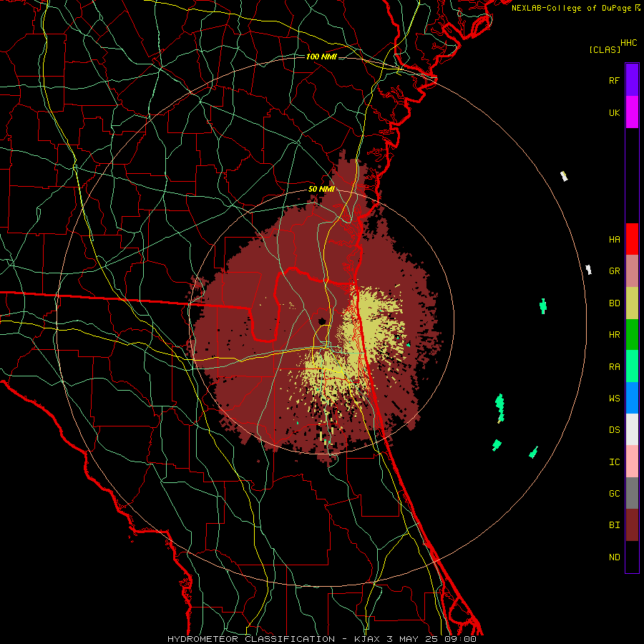Click the "BD" legend label
Screen dimensions: 644x644
614,303
